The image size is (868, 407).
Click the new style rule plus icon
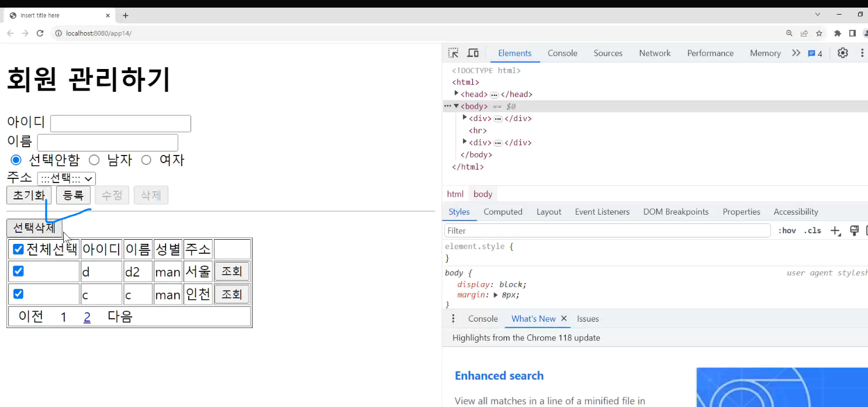[x=835, y=231]
